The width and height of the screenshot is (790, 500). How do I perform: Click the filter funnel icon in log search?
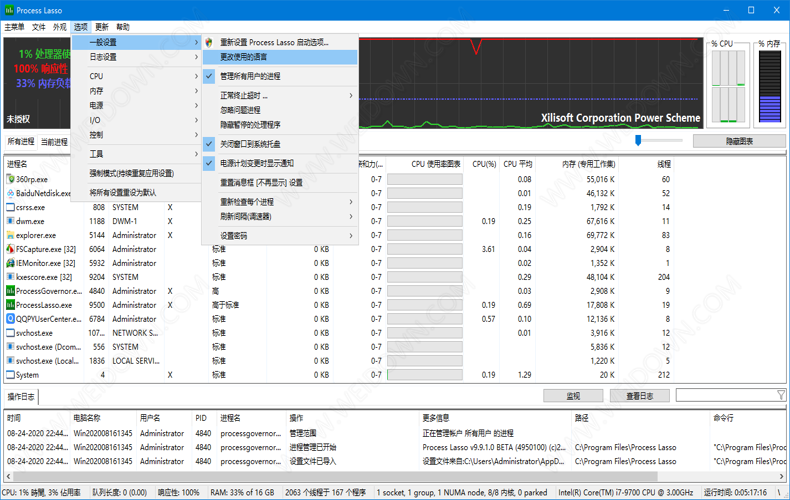coord(781,396)
